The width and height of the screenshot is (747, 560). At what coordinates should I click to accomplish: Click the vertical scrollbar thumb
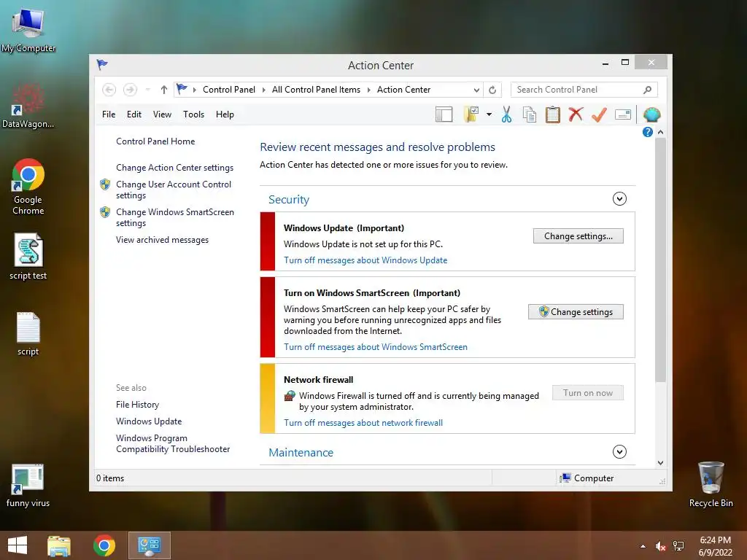click(x=660, y=260)
